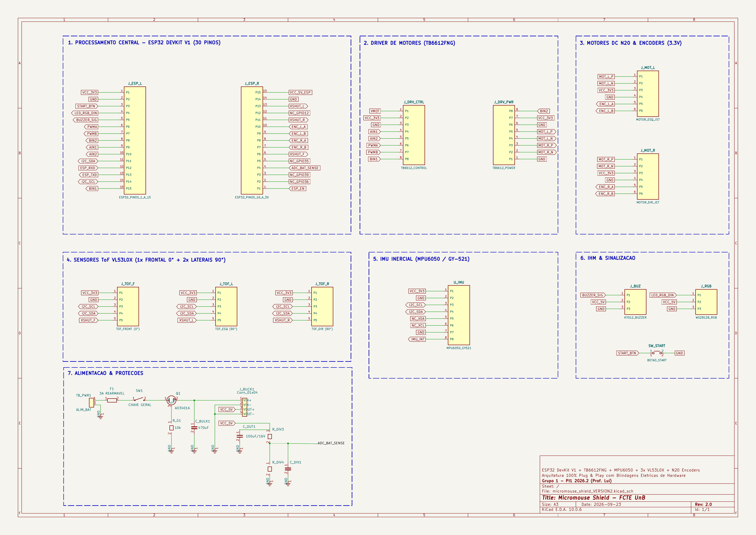This screenshot has height=535, width=756.
Task: Click the VCC_5V_ESP net label
Action: [x=300, y=93]
